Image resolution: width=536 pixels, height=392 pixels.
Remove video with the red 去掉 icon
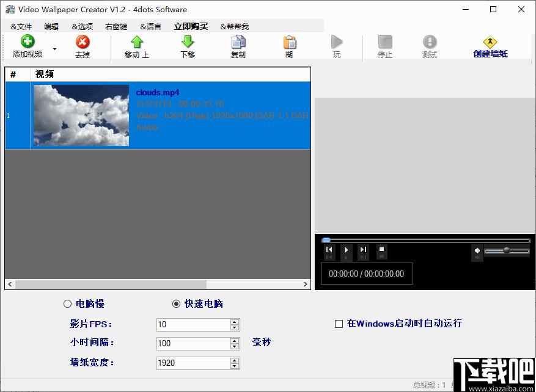click(83, 42)
